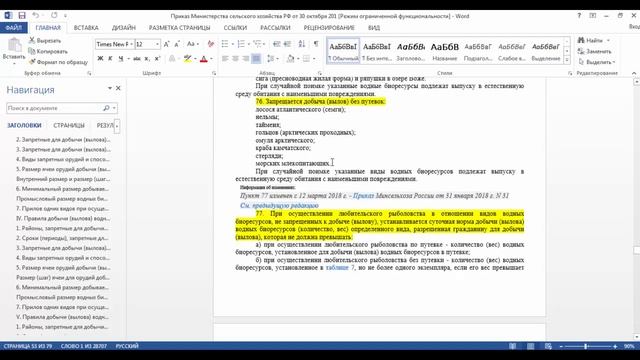Click the bulleted list icon
The image size is (640, 360).
click(x=224, y=44)
